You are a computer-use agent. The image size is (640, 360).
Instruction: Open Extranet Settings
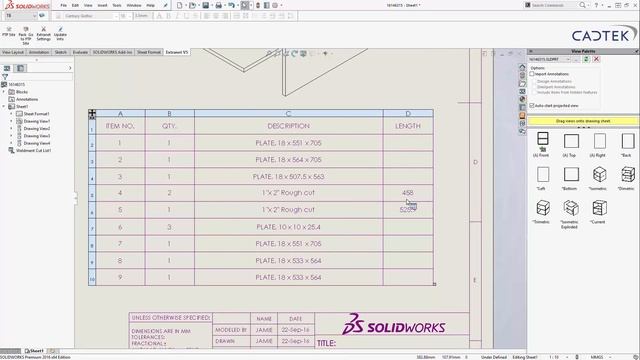(43, 33)
